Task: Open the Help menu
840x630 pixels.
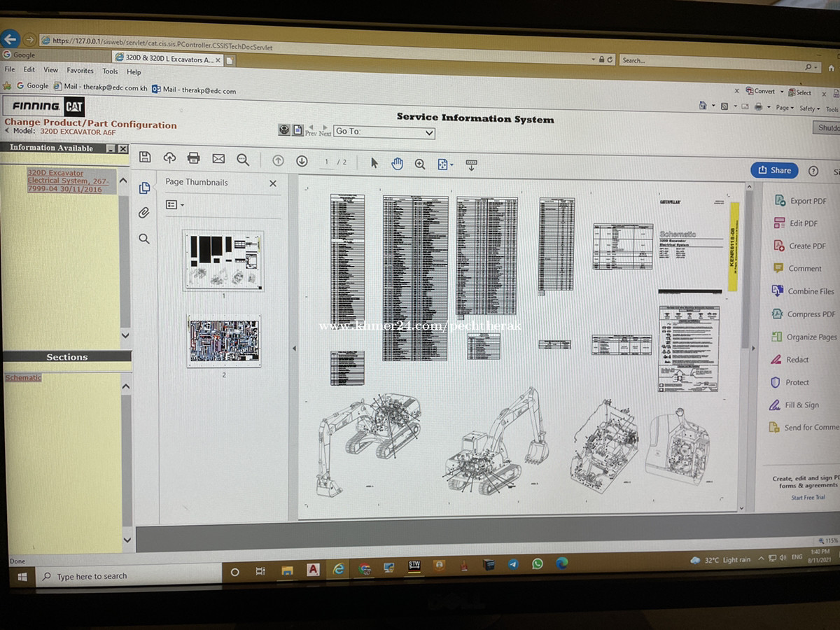Action: 134,71
